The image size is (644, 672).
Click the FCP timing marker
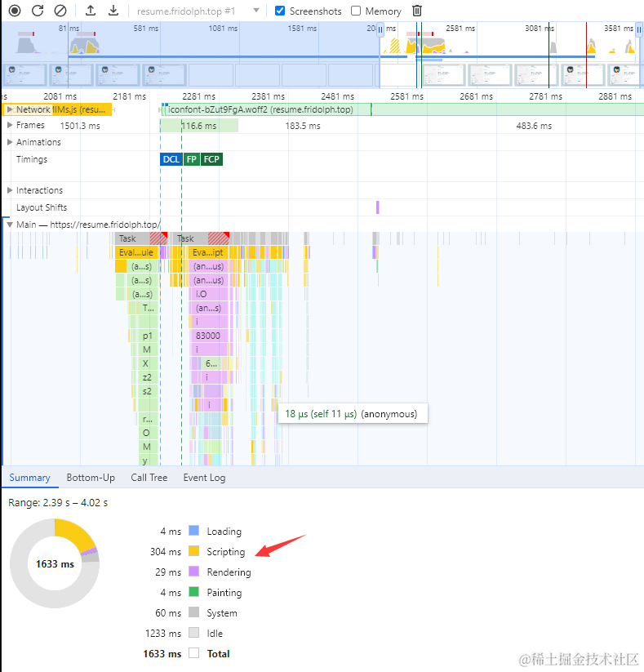click(x=211, y=159)
